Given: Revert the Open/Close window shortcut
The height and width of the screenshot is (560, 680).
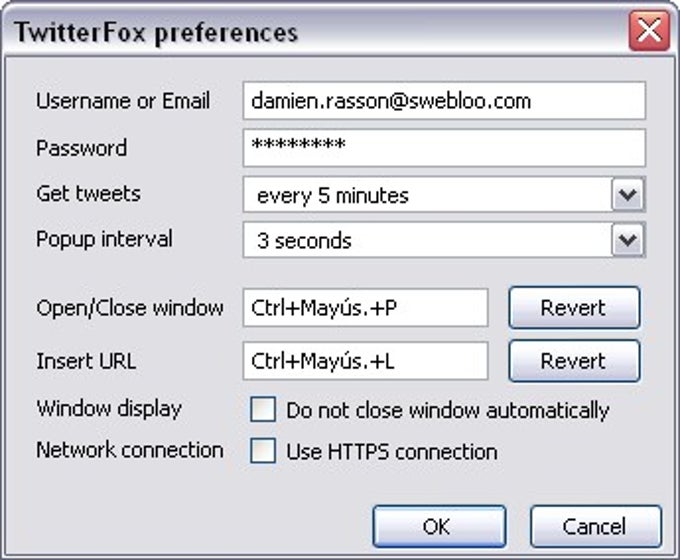Looking at the screenshot, I should 574,308.
